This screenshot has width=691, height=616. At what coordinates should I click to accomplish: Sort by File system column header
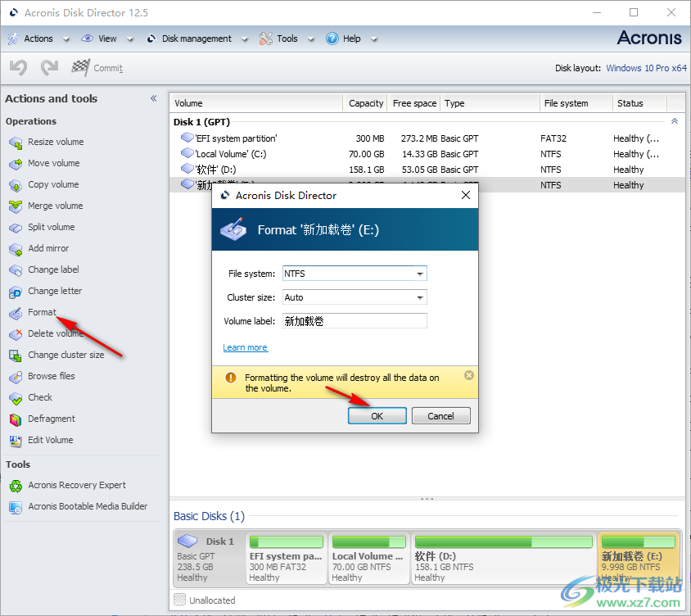576,103
